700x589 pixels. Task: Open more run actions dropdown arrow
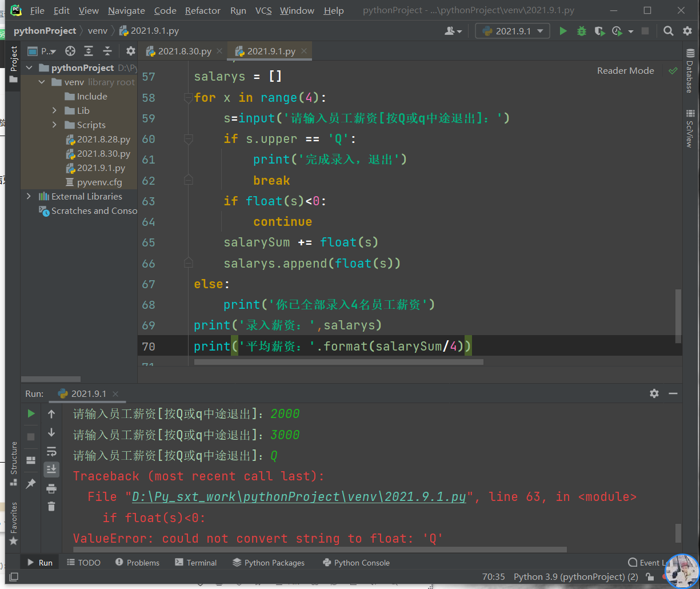(631, 31)
